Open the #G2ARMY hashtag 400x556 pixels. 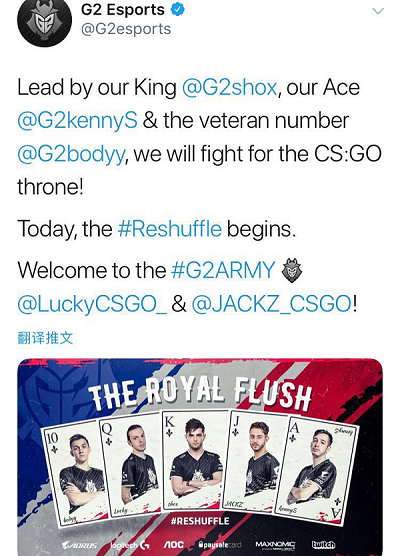223,270
